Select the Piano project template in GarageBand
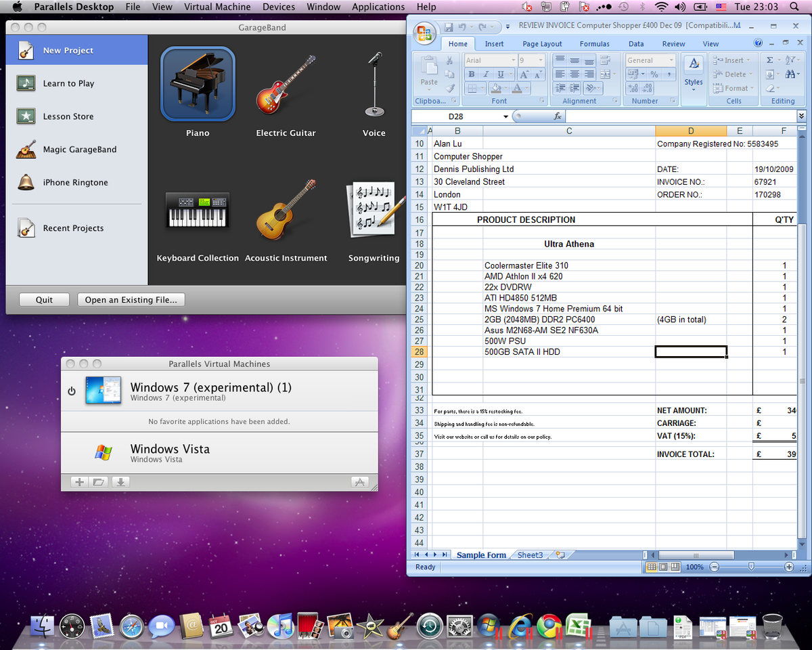Viewport: 812px width, 650px height. (x=197, y=83)
